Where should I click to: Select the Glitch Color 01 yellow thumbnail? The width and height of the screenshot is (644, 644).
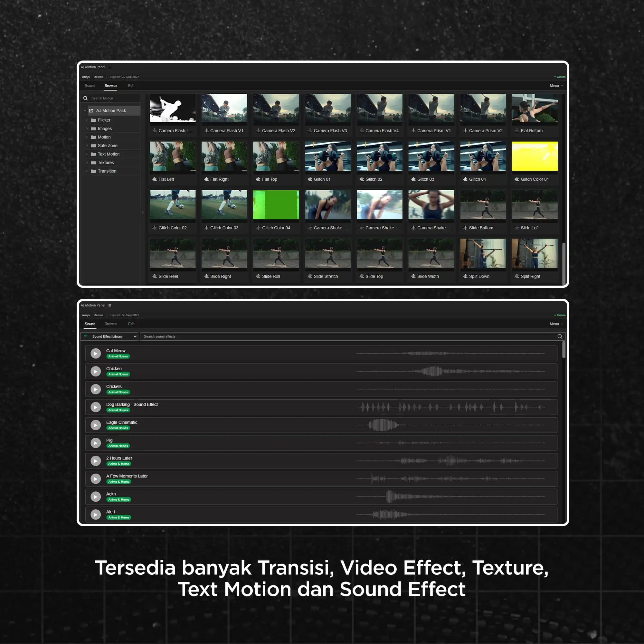point(535,156)
